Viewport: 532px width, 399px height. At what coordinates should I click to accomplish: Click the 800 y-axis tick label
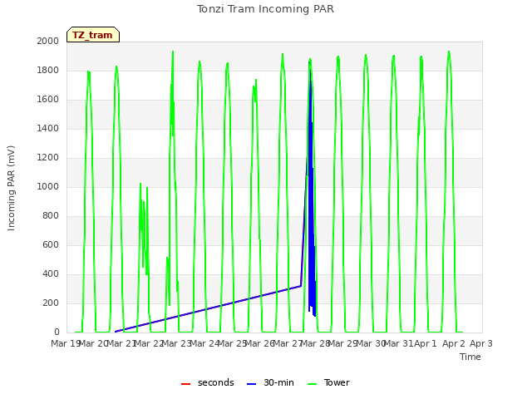[51, 216]
